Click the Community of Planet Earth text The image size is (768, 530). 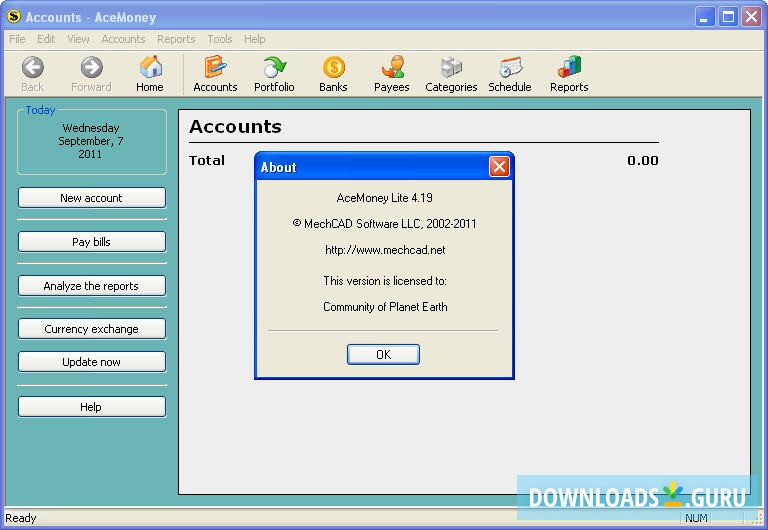pyautogui.click(x=385, y=307)
